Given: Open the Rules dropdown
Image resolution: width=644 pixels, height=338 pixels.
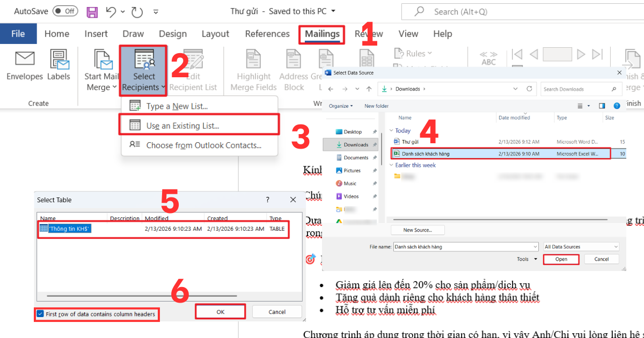Looking at the screenshot, I should [413, 54].
